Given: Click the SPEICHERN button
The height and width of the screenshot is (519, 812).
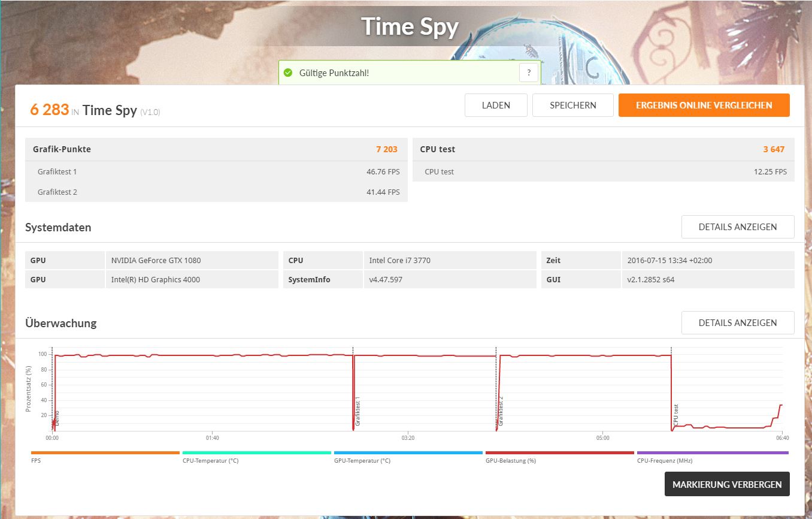Looking at the screenshot, I should [573, 105].
